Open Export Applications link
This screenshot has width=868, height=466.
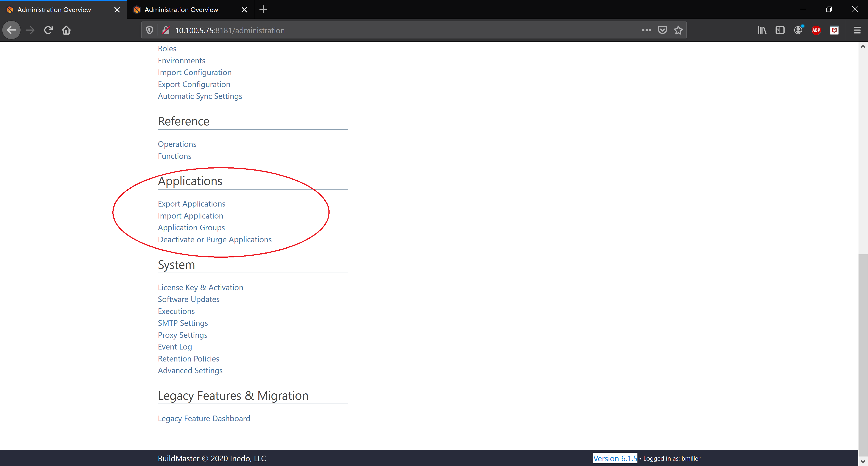point(191,204)
